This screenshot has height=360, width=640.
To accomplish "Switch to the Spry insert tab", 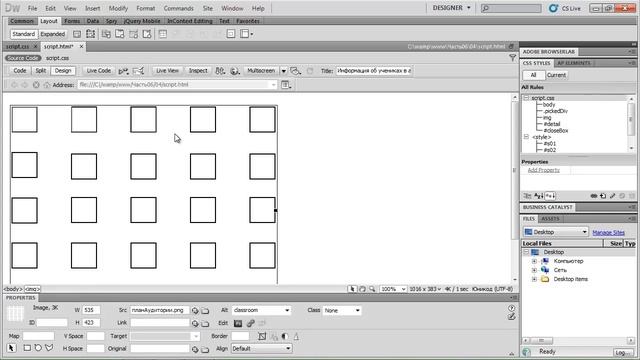I will pos(111,21).
